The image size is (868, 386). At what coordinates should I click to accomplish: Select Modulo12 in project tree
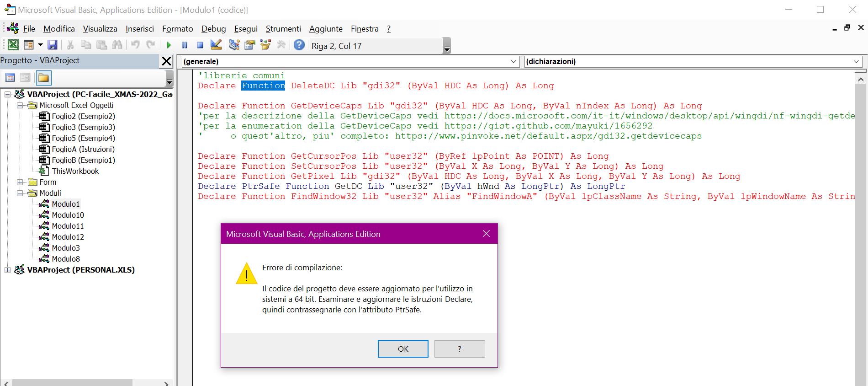point(68,237)
